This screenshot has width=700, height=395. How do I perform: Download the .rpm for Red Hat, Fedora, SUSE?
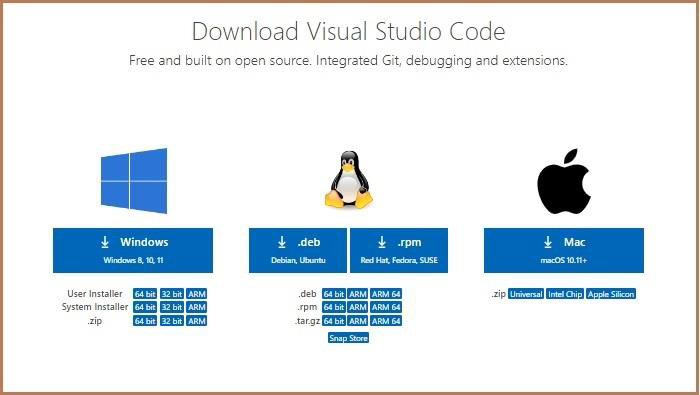[399, 250]
